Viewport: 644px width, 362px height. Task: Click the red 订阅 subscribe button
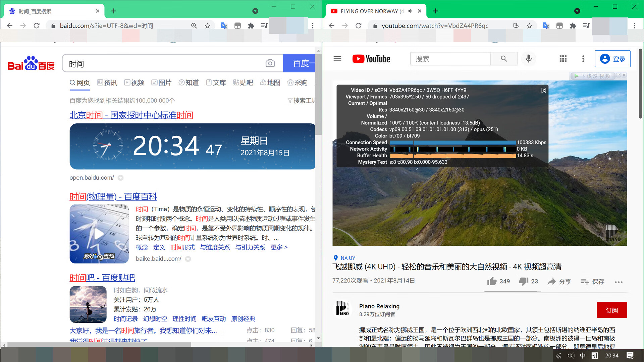coord(612,310)
